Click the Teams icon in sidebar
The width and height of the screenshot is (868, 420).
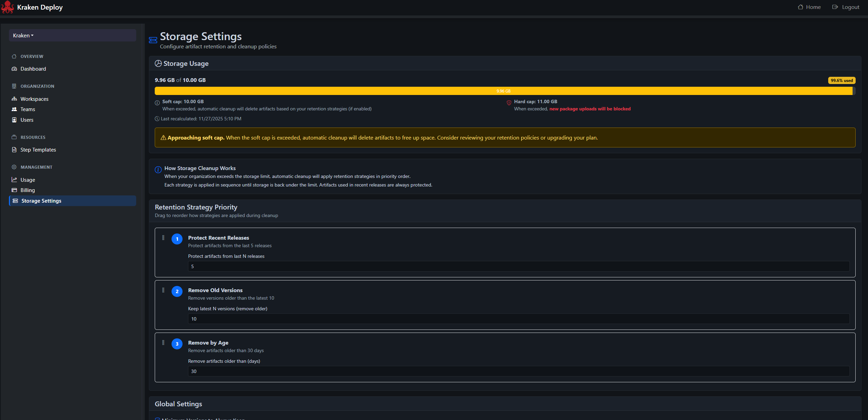point(14,109)
